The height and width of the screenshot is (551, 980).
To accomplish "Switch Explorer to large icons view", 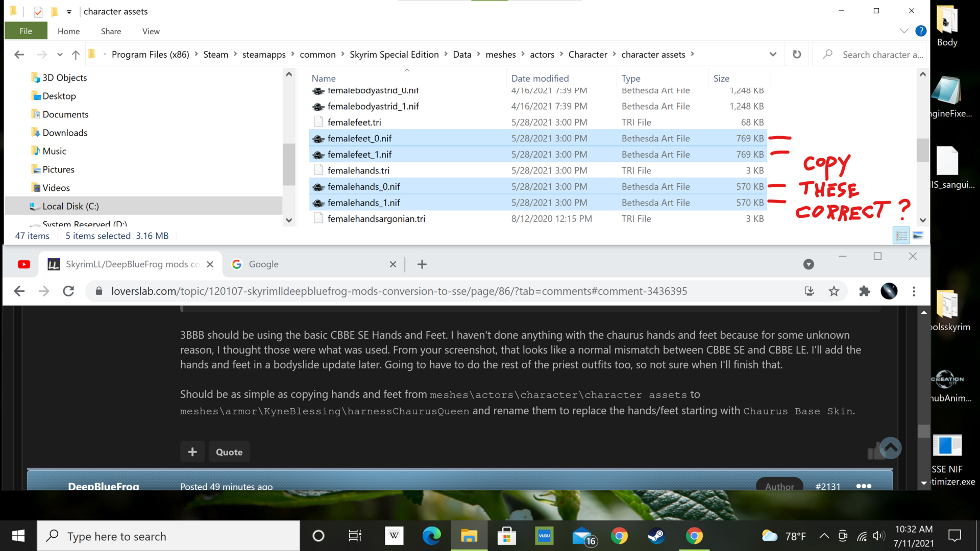I will [x=918, y=236].
